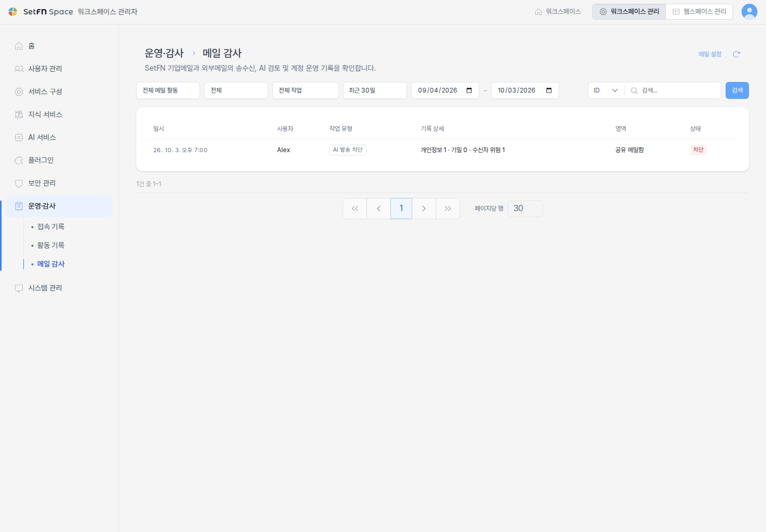Open the 메일 설정 link
The width and height of the screenshot is (766, 532).
(710, 54)
